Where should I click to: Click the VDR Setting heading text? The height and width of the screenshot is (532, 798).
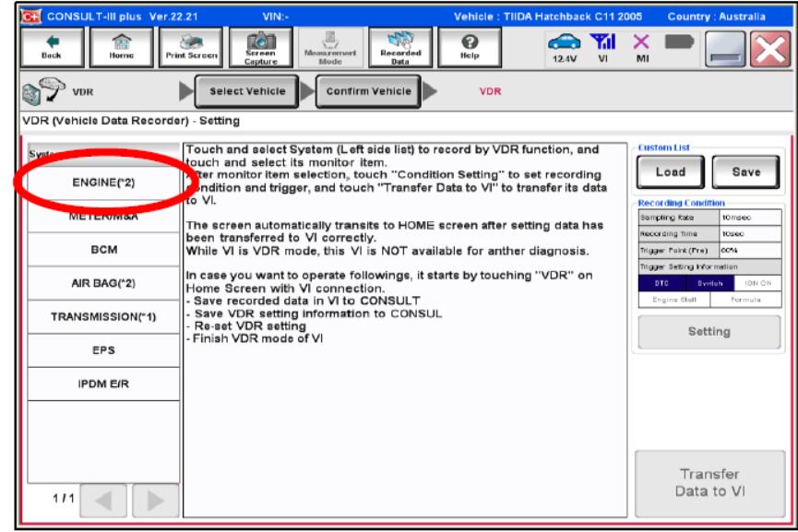click(x=131, y=121)
